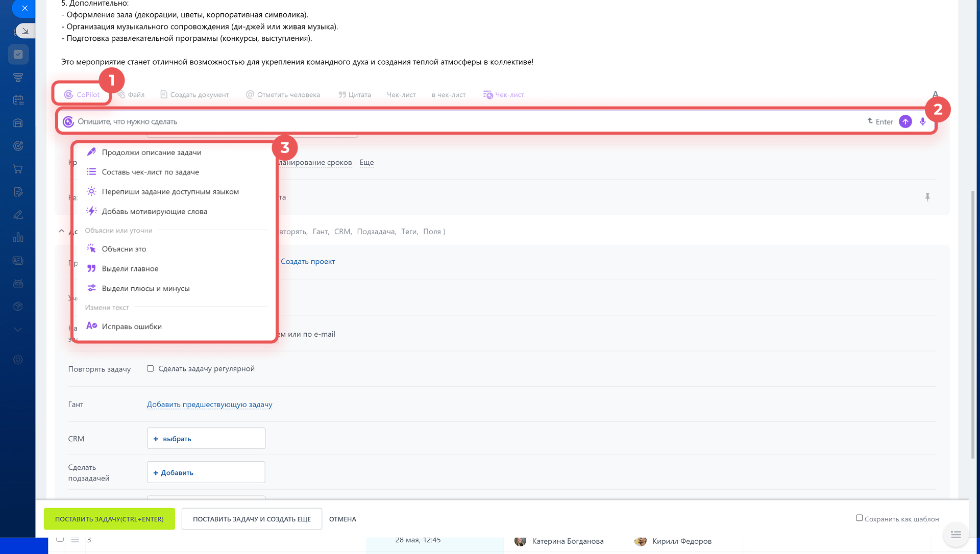Click the pin icon on the right
980x554 pixels.
point(927,197)
